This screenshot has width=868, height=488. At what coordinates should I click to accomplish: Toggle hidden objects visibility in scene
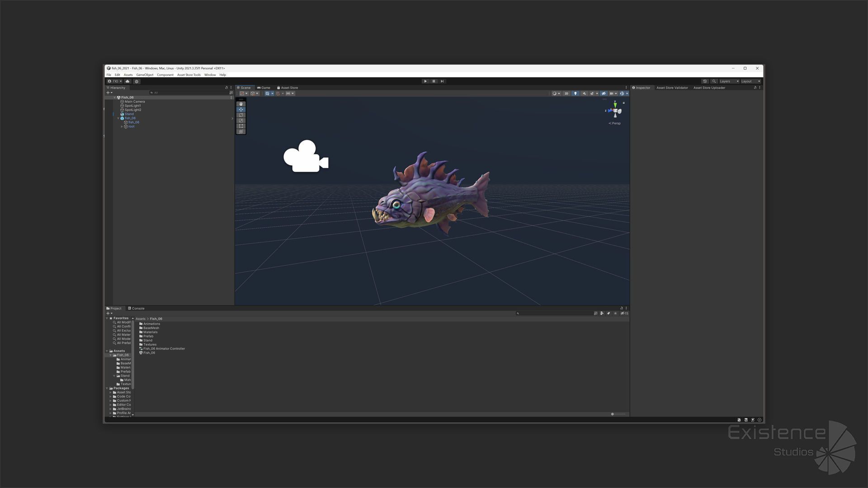coord(603,94)
